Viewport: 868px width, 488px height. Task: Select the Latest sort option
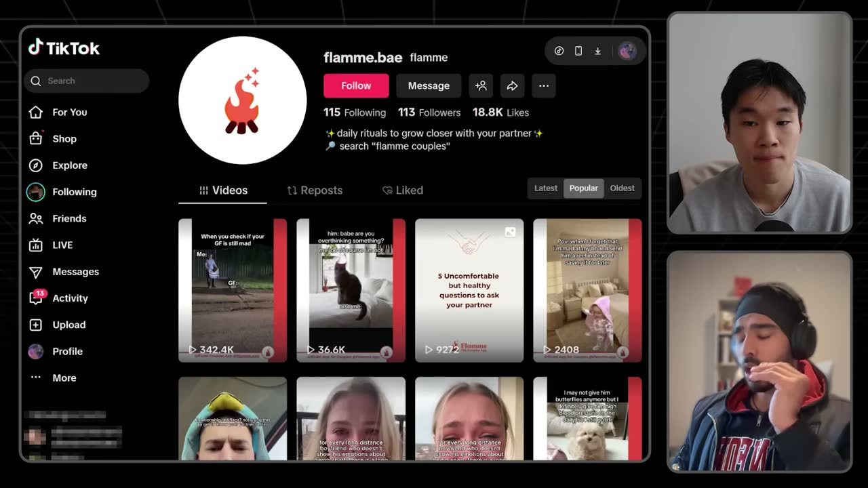tap(545, 188)
